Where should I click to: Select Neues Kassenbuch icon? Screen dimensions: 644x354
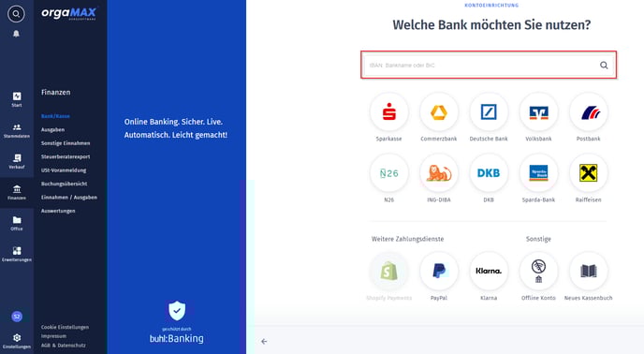(x=589, y=271)
